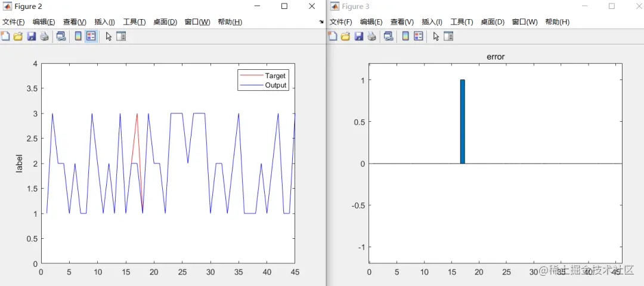The image size is (644, 286).
Task: Open 编辑(E) menu in Figure 2
Action: 44,22
